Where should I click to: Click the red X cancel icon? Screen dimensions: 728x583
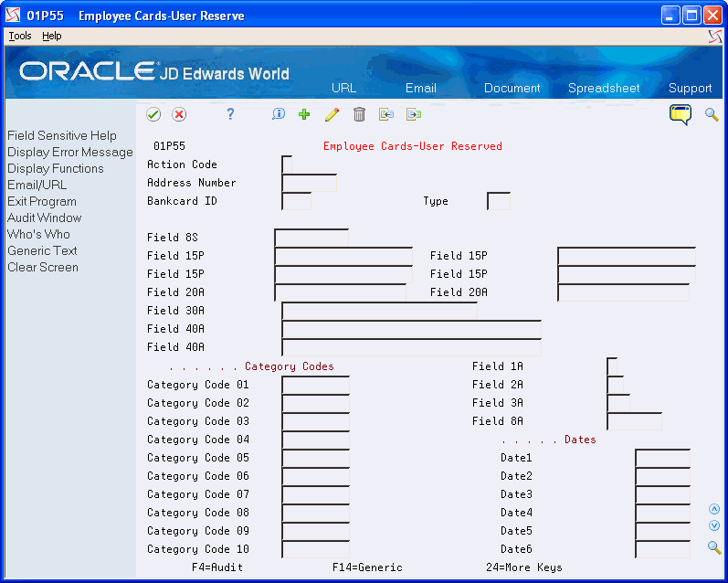point(179,114)
